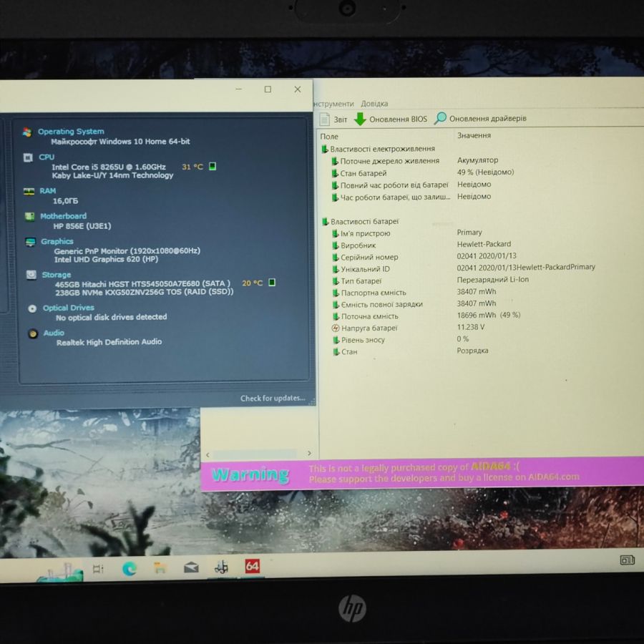Launch Microsoft Edge from the taskbar
The image size is (644, 644).
129,569
